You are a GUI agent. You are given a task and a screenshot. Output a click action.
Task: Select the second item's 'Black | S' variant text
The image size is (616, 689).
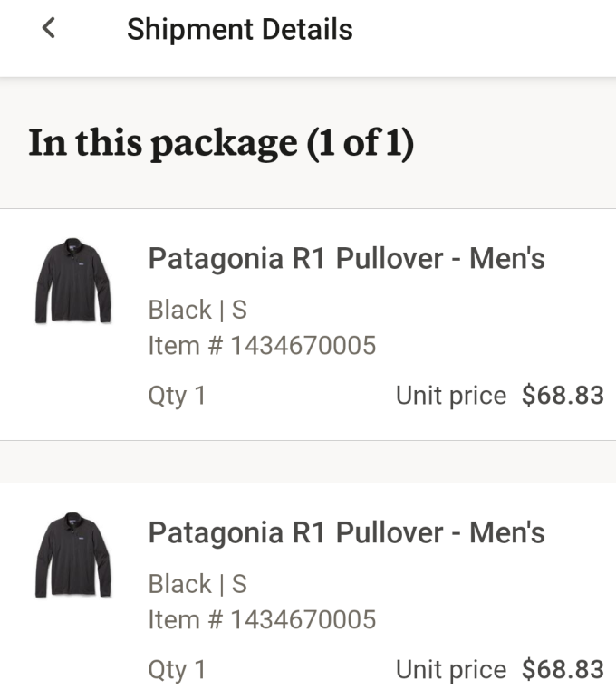tap(197, 584)
